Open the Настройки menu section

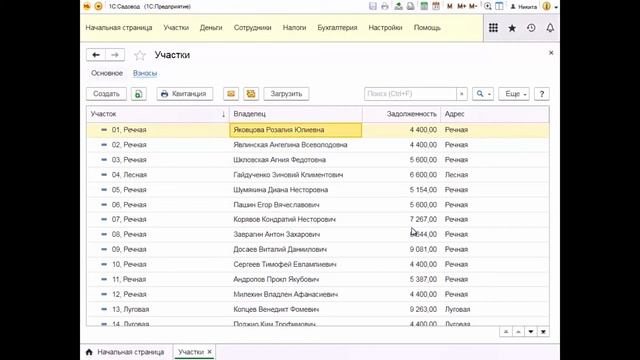(385, 28)
